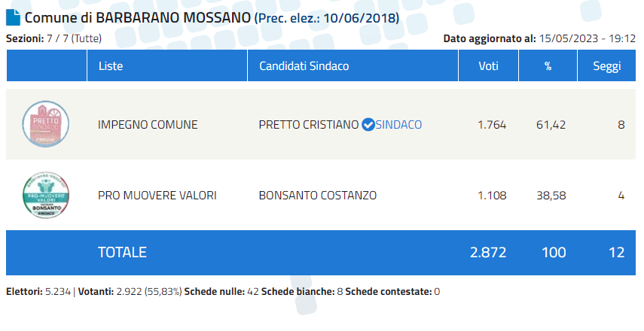The width and height of the screenshot is (644, 331).
Task: Open the Impegno Comune Pretto Sindaco logo
Action: [46, 124]
